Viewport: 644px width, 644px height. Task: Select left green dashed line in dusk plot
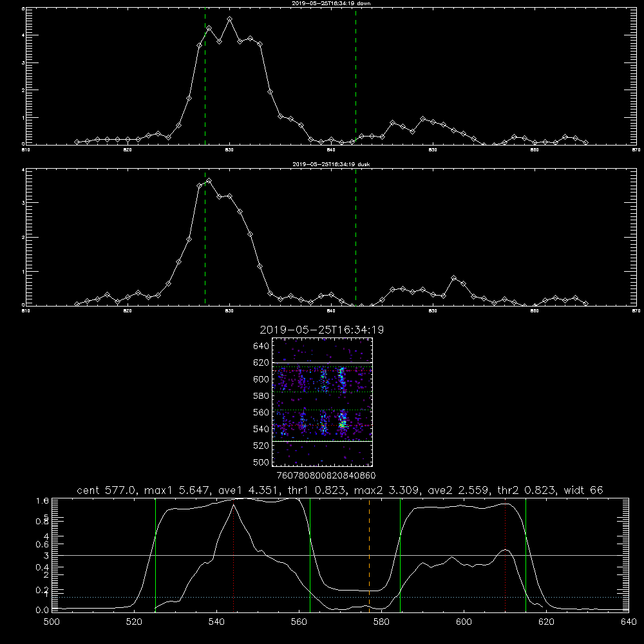[x=205, y=237]
